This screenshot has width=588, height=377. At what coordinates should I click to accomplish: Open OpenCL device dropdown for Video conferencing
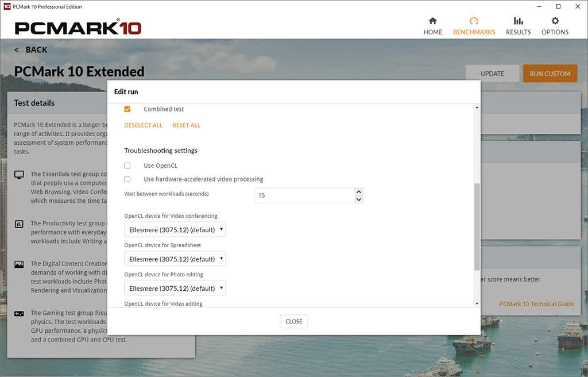175,229
